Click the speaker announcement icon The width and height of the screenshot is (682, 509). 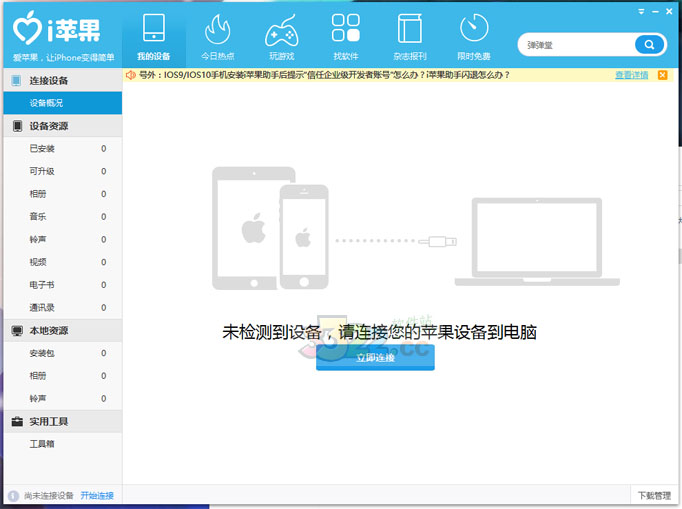pos(130,75)
